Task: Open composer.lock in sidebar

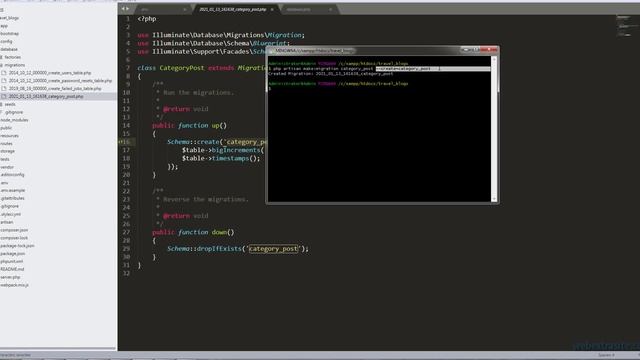Action: (x=14, y=238)
